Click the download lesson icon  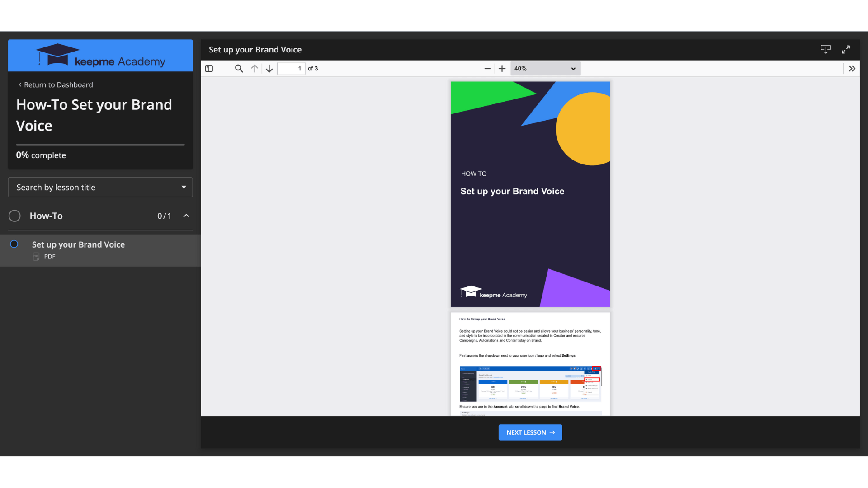pyautogui.click(x=826, y=50)
